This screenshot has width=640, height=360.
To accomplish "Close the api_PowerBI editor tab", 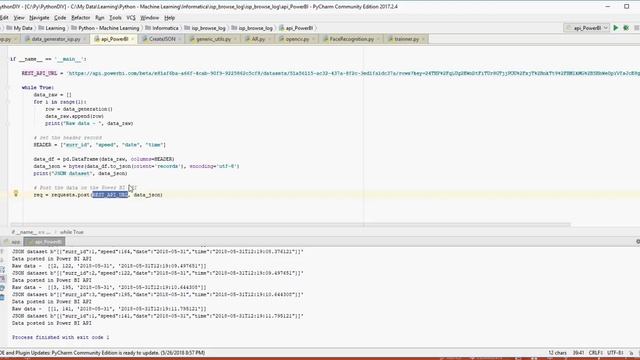I will 133,39.
